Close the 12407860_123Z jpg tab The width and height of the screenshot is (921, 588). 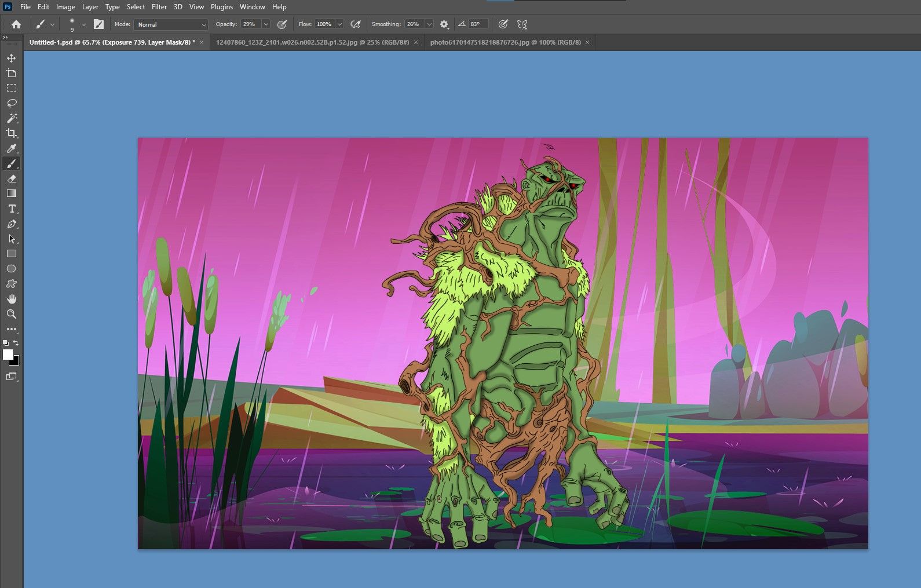(x=416, y=42)
